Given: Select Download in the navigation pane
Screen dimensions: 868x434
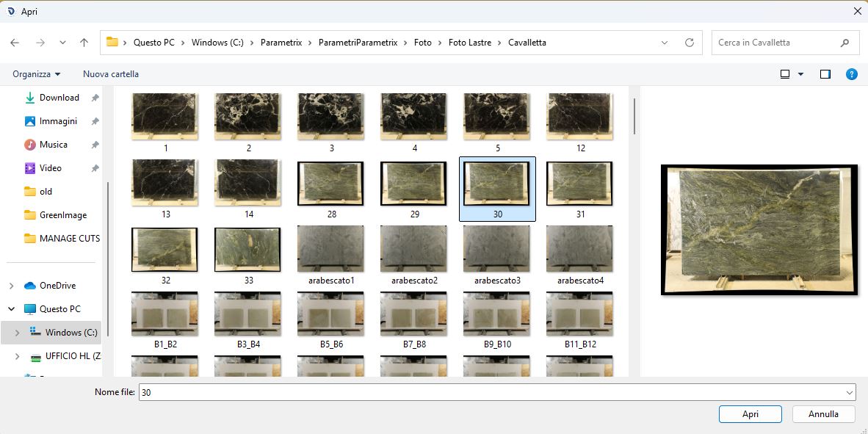Looking at the screenshot, I should click(x=59, y=98).
